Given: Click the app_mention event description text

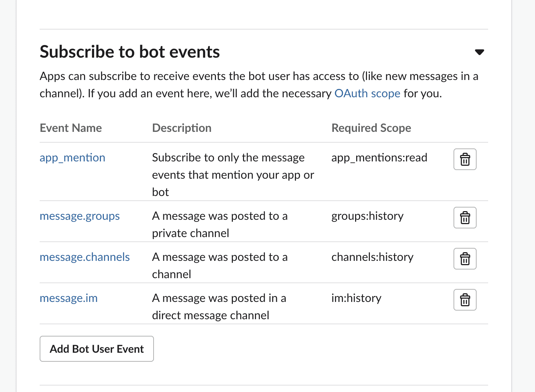Looking at the screenshot, I should [233, 175].
